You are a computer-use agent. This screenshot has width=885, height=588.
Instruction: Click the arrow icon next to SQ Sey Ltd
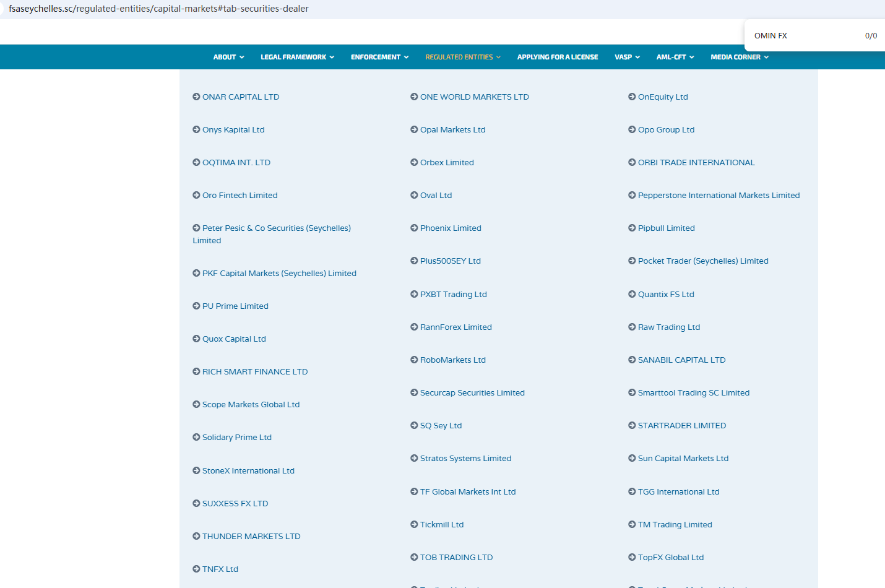click(414, 425)
